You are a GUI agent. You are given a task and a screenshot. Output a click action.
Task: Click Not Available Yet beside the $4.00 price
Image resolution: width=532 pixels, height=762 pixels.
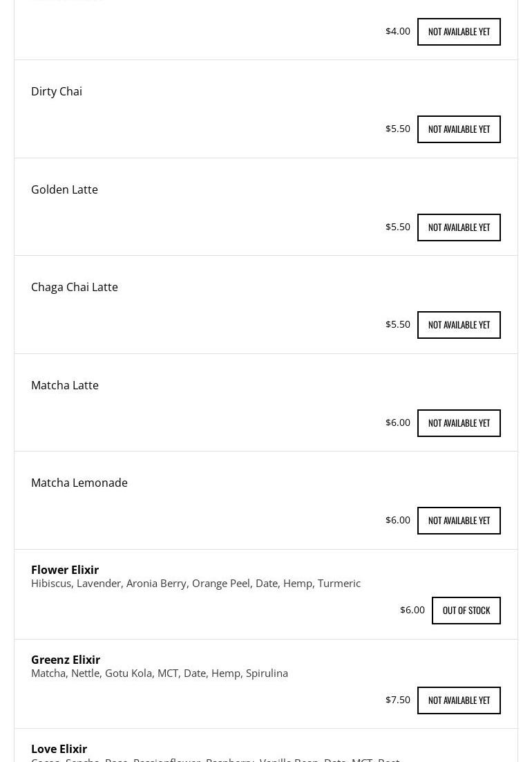tap(459, 32)
